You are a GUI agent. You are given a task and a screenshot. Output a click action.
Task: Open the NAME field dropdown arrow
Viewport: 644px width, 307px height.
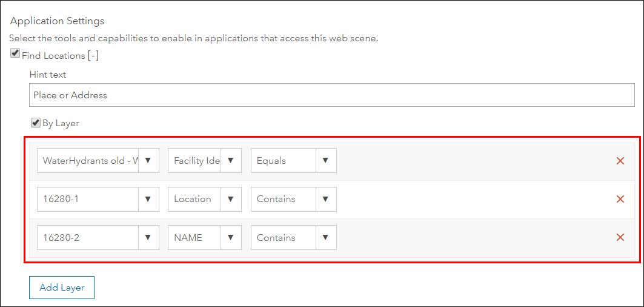point(231,237)
